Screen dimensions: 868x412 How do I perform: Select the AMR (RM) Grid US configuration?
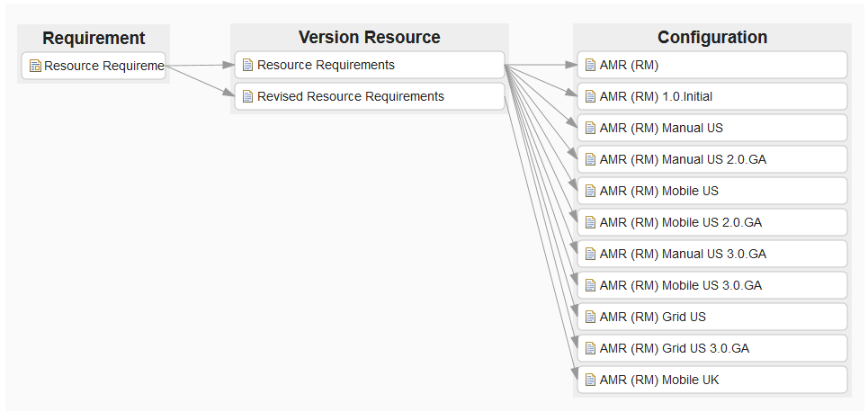[x=652, y=317]
